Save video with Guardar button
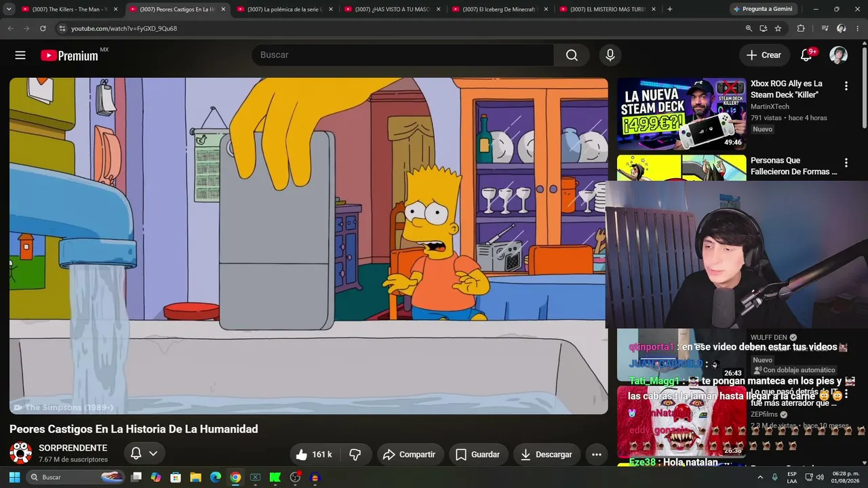The height and width of the screenshot is (488, 868). pos(477,454)
